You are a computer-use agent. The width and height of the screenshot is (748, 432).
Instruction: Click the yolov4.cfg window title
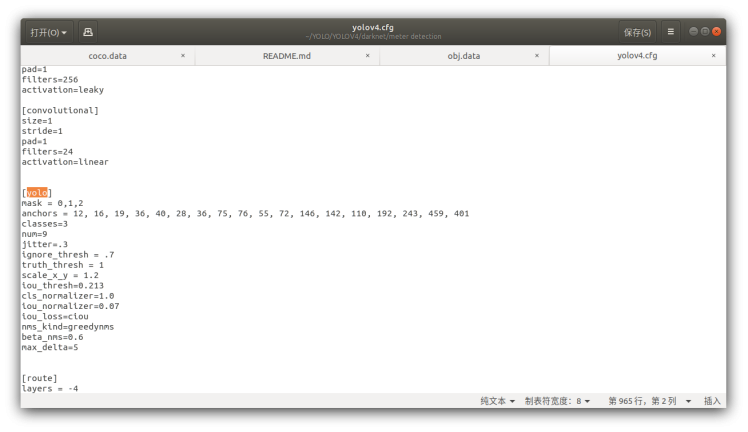pos(373,28)
